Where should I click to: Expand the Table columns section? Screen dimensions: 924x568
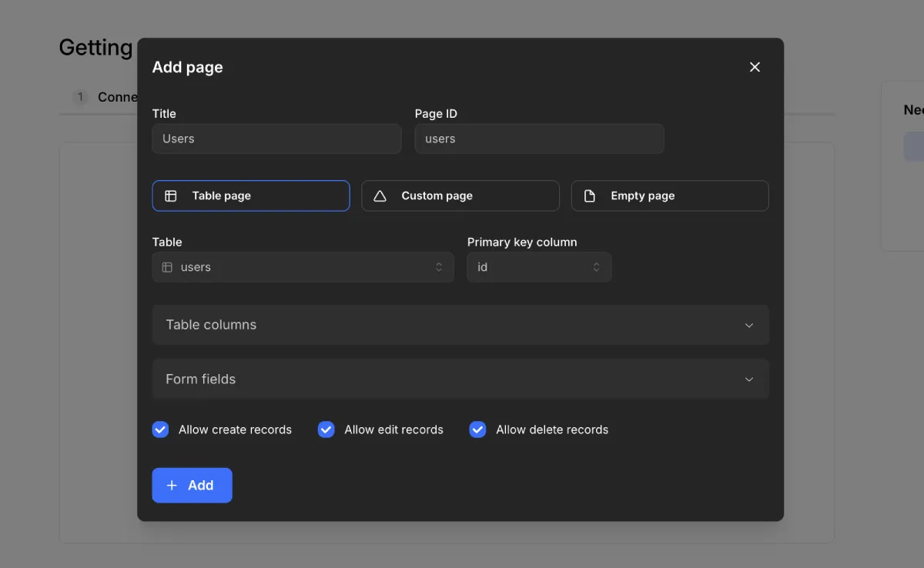point(460,325)
